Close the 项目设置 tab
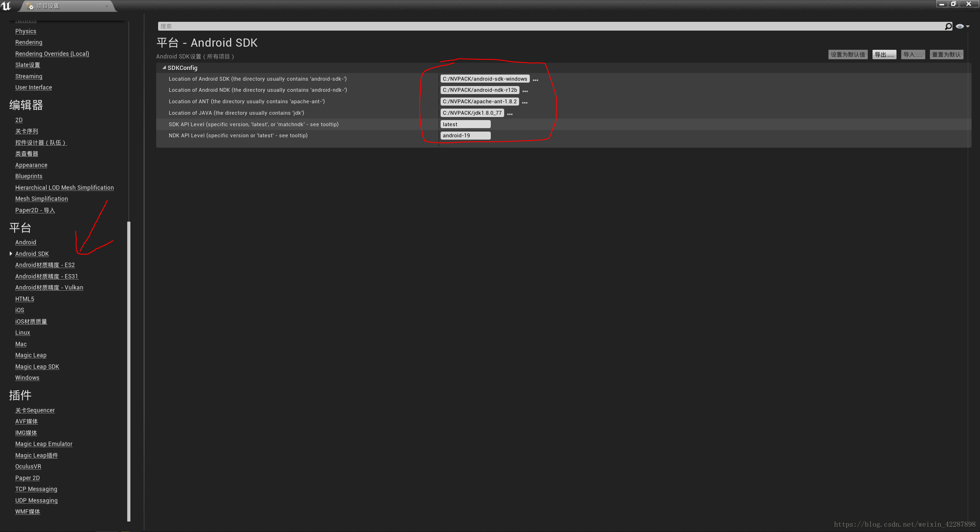The height and width of the screenshot is (532, 980). click(107, 6)
